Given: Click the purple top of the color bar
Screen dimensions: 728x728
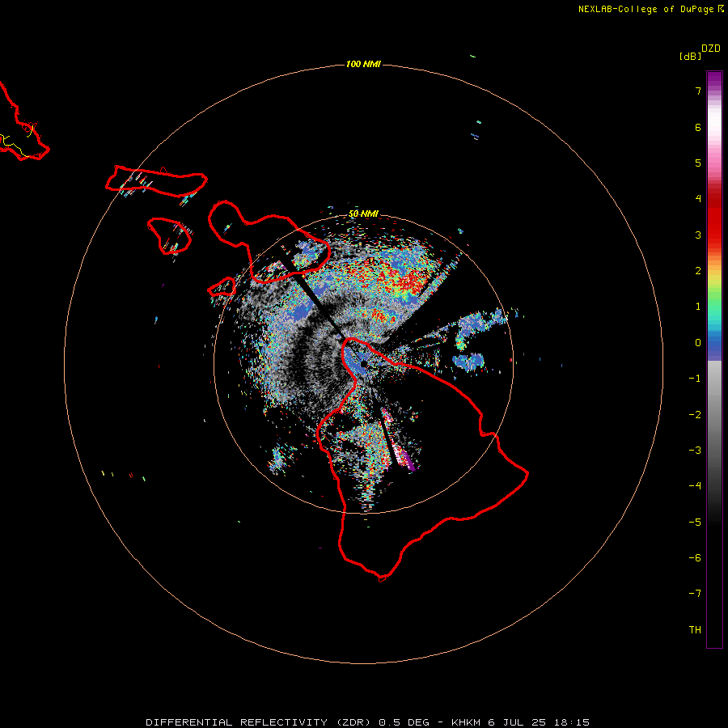Looking at the screenshot, I should pos(714,79).
